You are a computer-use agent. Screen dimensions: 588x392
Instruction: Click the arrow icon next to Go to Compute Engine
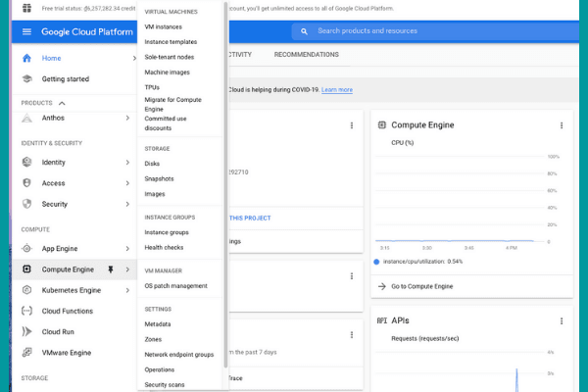(x=382, y=286)
